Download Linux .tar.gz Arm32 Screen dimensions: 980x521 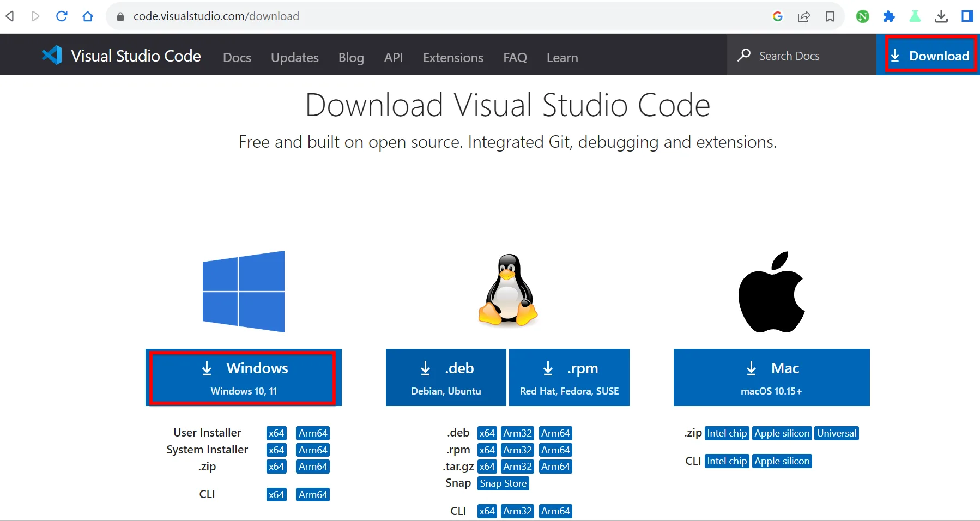point(518,467)
